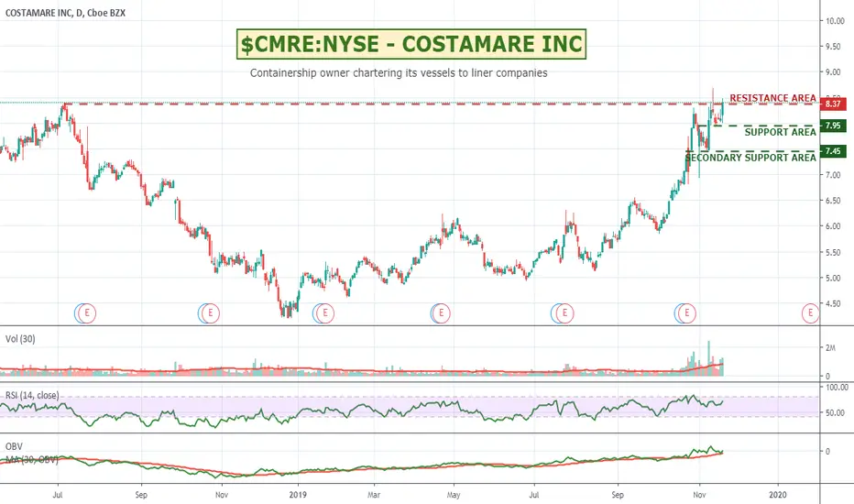Viewport: 854px width, 504px height.
Task: Click the red 8.37 resistance price label
Action: point(833,104)
